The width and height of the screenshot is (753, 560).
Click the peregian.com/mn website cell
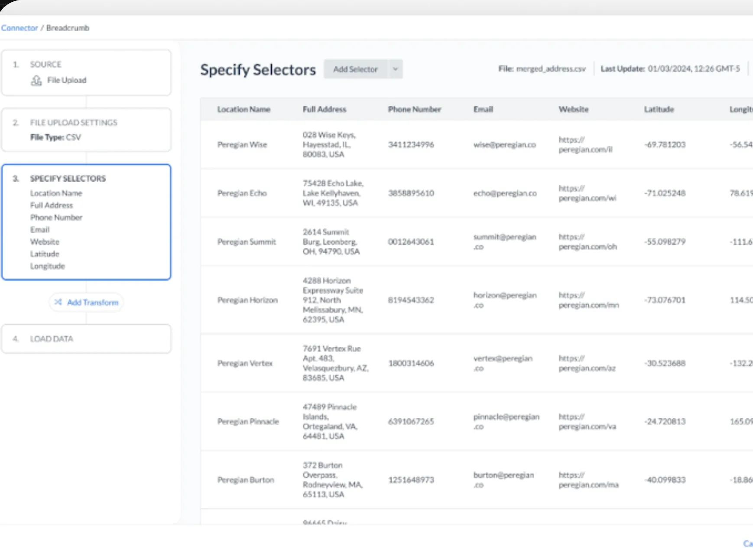coord(588,300)
